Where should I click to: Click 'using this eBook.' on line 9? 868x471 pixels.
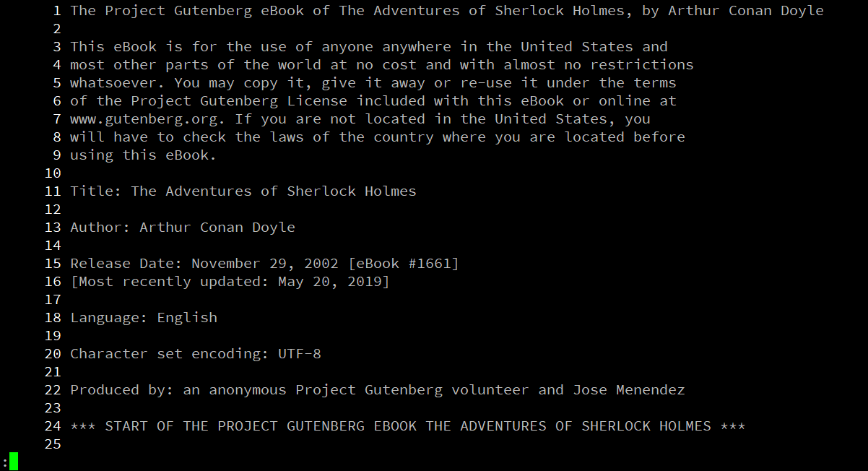143,155
